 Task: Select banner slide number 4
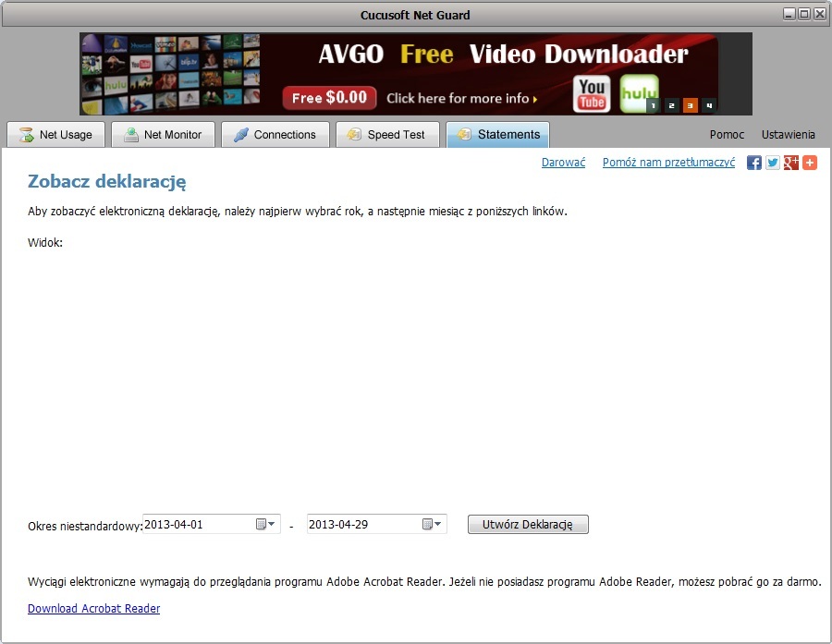[709, 105]
